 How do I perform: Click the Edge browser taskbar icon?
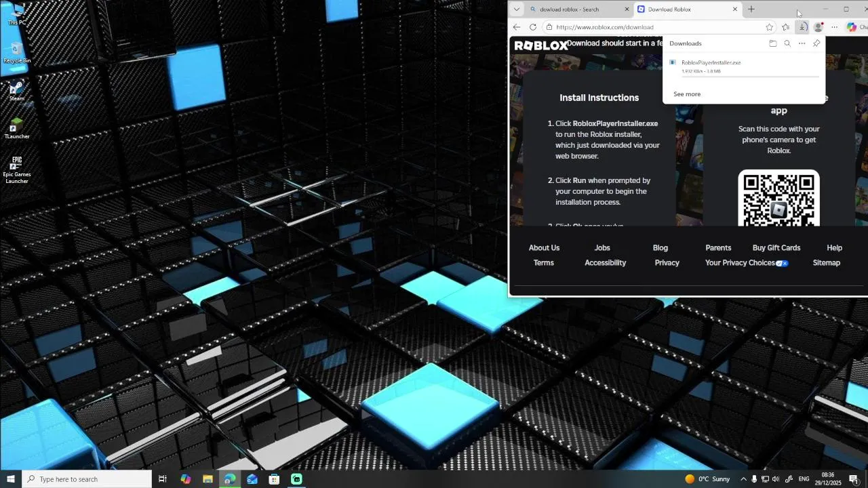230,479
